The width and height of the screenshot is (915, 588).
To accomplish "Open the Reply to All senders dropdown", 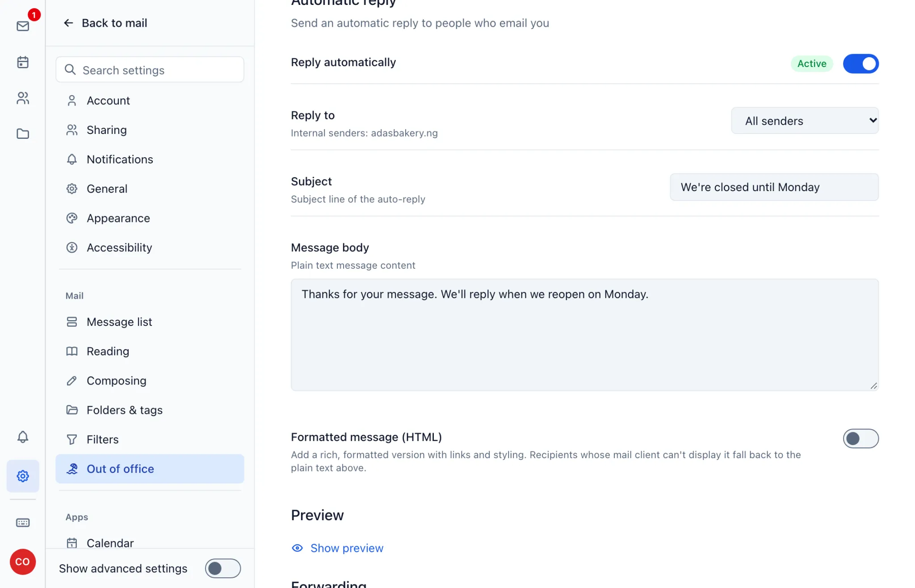I will pos(805,121).
